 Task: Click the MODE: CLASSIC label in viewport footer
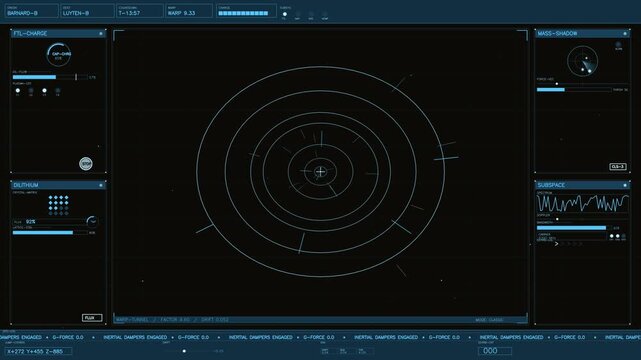click(489, 320)
